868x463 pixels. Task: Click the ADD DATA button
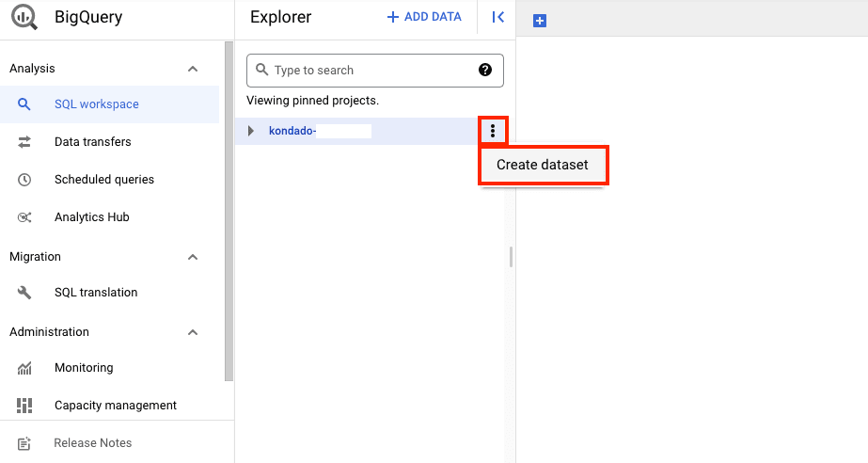pos(424,17)
